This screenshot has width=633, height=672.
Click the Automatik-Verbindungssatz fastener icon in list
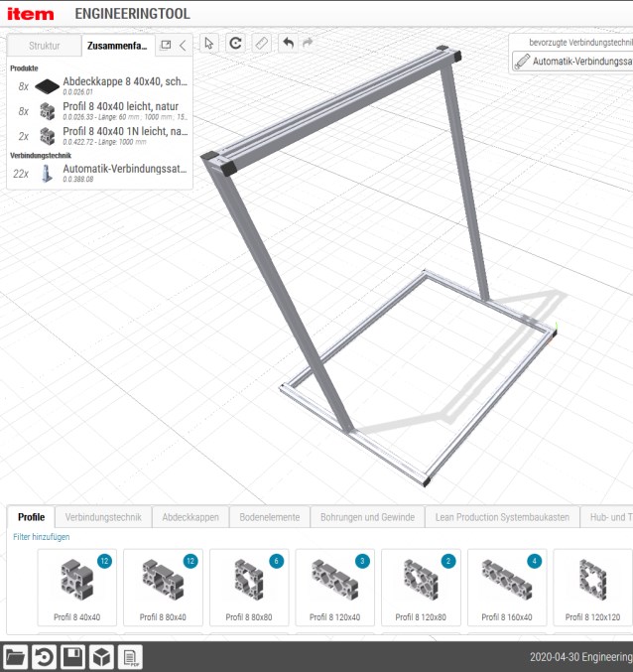(47, 174)
